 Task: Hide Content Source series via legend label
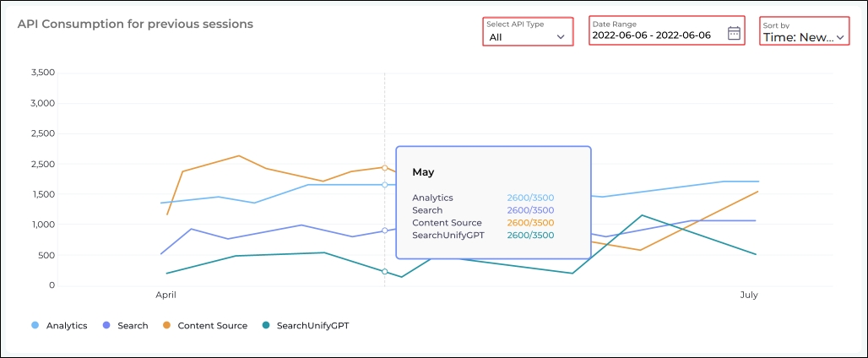[x=212, y=325]
